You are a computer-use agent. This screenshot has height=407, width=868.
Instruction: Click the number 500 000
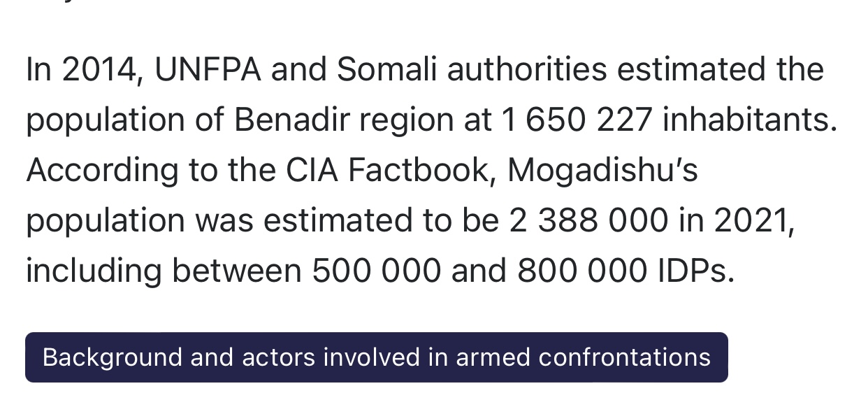(376, 271)
